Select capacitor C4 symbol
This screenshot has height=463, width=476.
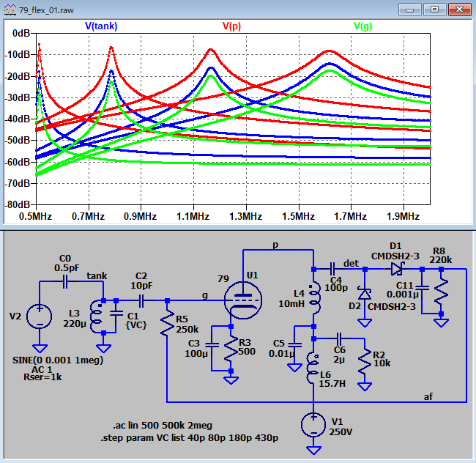click(332, 269)
